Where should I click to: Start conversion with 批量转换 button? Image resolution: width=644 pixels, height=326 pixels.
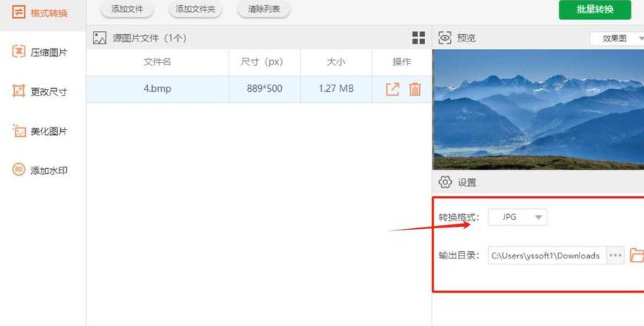coord(595,10)
